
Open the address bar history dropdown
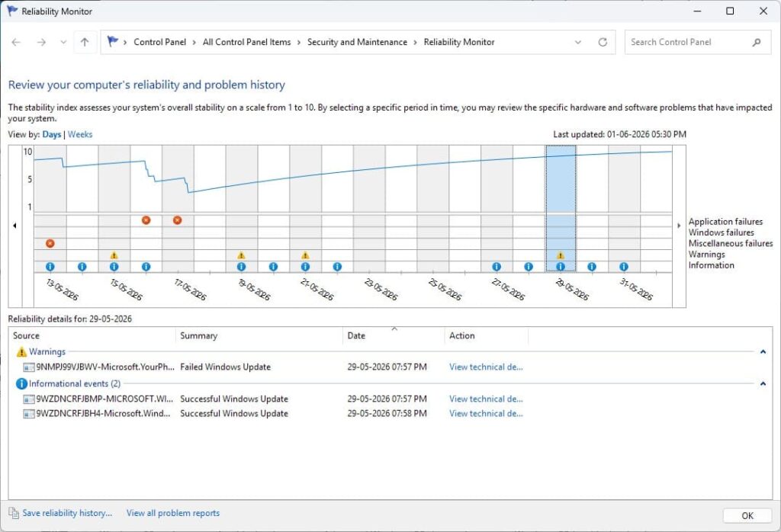pyautogui.click(x=578, y=43)
